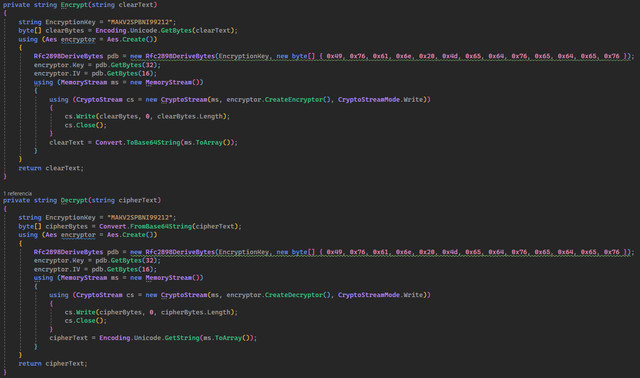Open the "1 referencia" code lens link
The height and width of the screenshot is (378, 640).
pos(18,193)
